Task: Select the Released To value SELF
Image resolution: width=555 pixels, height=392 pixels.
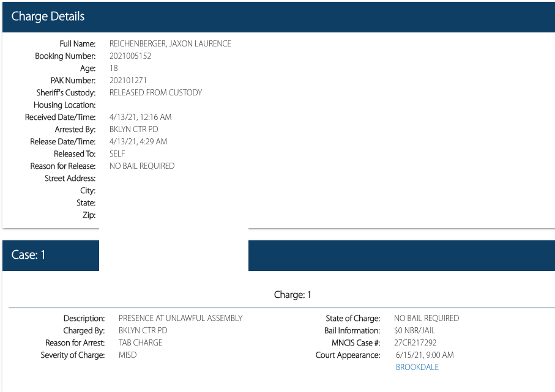Action: click(x=117, y=153)
